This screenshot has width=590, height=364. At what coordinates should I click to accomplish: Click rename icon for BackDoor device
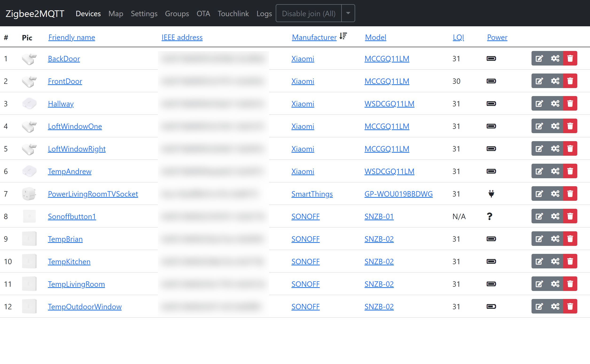click(539, 58)
